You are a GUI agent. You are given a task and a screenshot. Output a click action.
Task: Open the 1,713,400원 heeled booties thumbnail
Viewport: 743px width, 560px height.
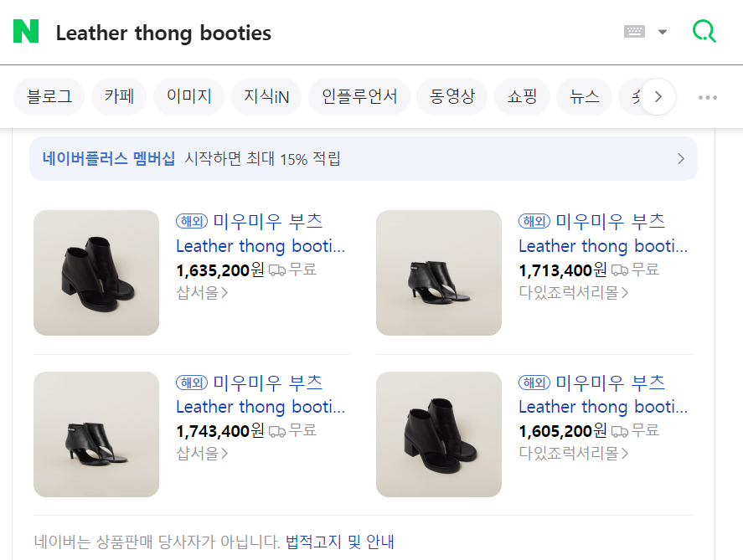(x=439, y=273)
